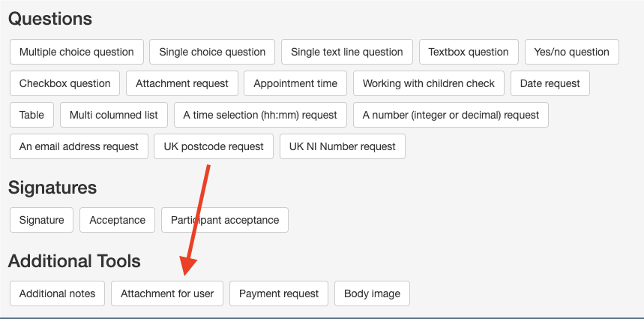Screen dimensions: 644x319
Task: Insert the Participant acceptance button
Action: (x=225, y=220)
